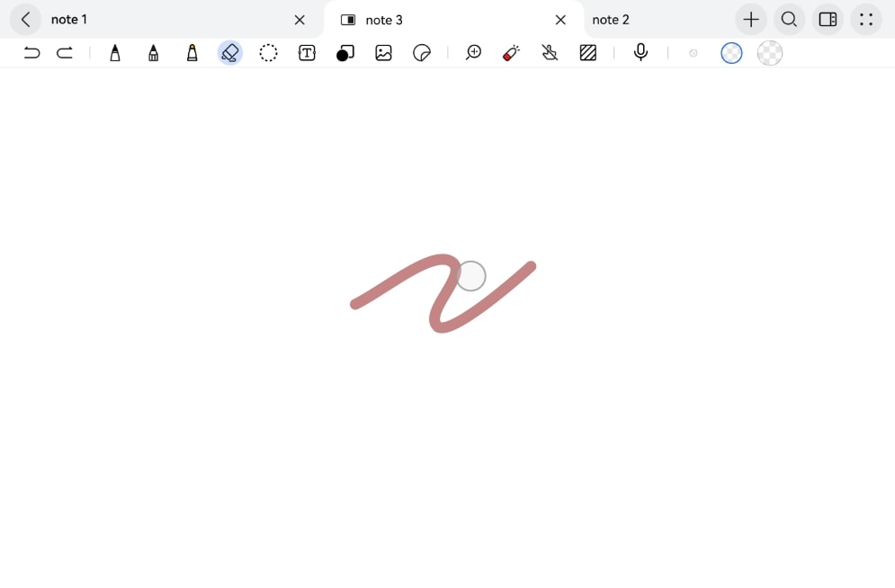The image size is (895, 588).
Task: Open the image insertion tool
Action: pyautogui.click(x=383, y=53)
